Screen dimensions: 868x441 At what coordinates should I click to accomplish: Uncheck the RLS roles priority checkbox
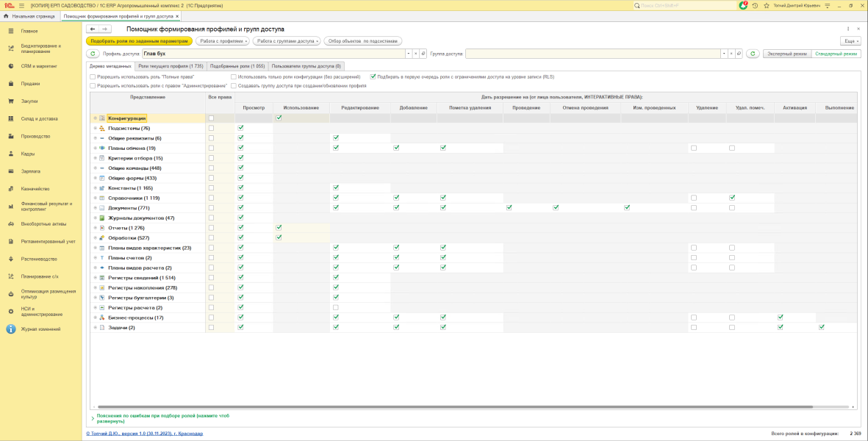coord(373,76)
